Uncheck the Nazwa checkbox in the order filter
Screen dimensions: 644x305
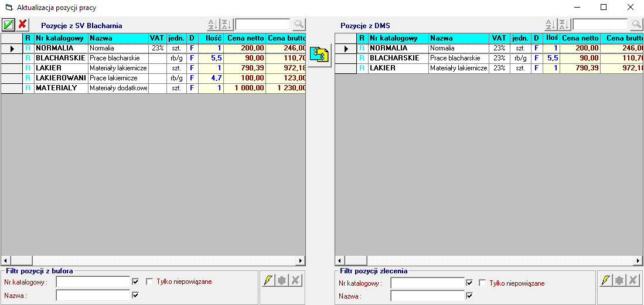pos(469,296)
